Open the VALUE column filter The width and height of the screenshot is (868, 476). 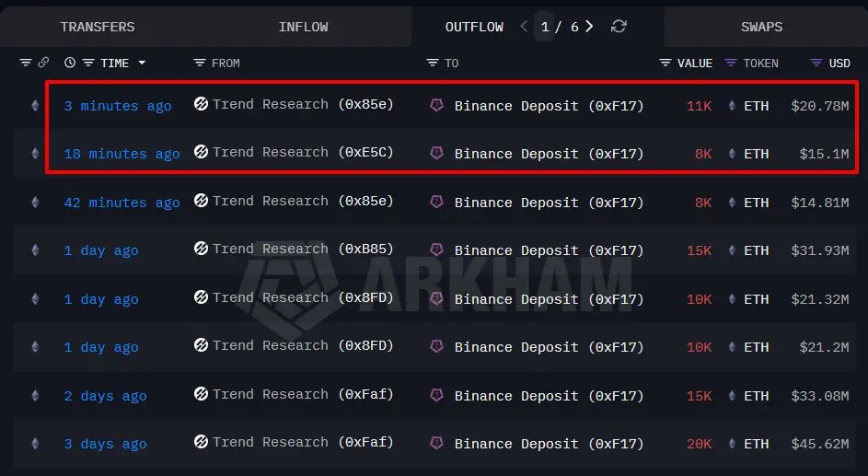(x=665, y=63)
